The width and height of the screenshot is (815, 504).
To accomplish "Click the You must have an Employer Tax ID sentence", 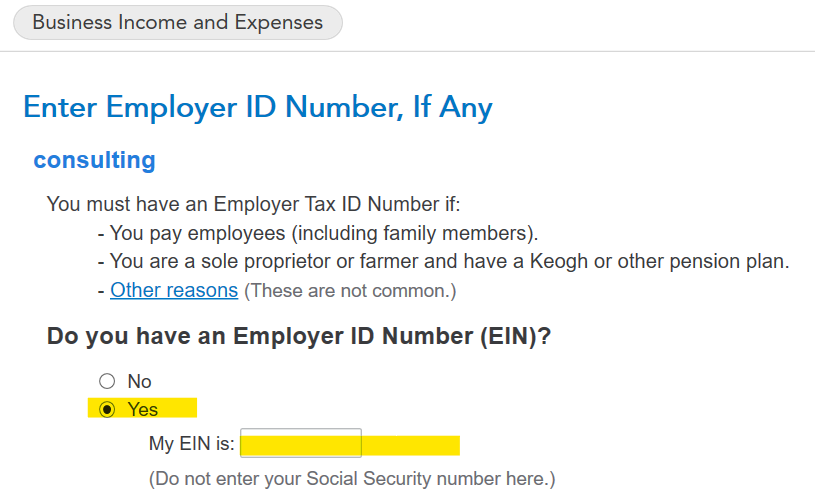I will pos(253,205).
